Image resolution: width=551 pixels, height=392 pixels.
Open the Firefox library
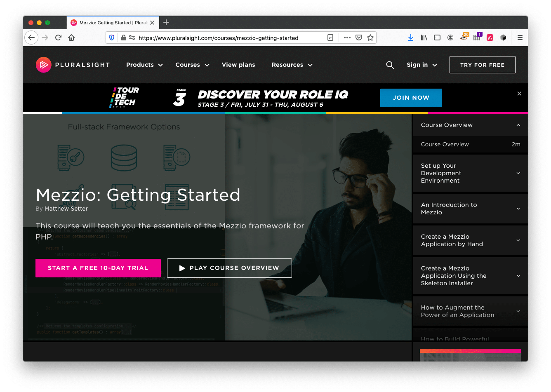424,38
